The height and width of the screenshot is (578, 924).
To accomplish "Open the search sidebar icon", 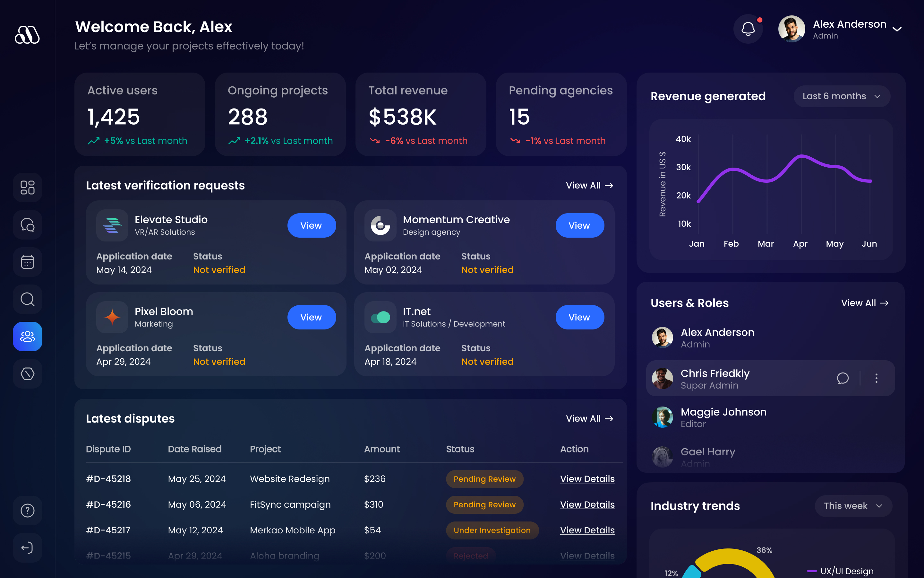I will pyautogui.click(x=28, y=299).
